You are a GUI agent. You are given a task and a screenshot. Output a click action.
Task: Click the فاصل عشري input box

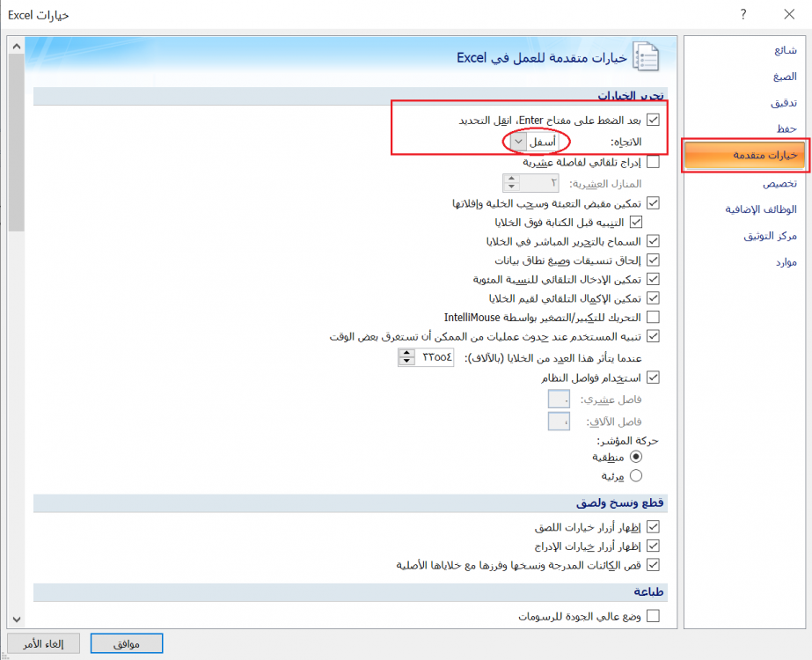559,400
